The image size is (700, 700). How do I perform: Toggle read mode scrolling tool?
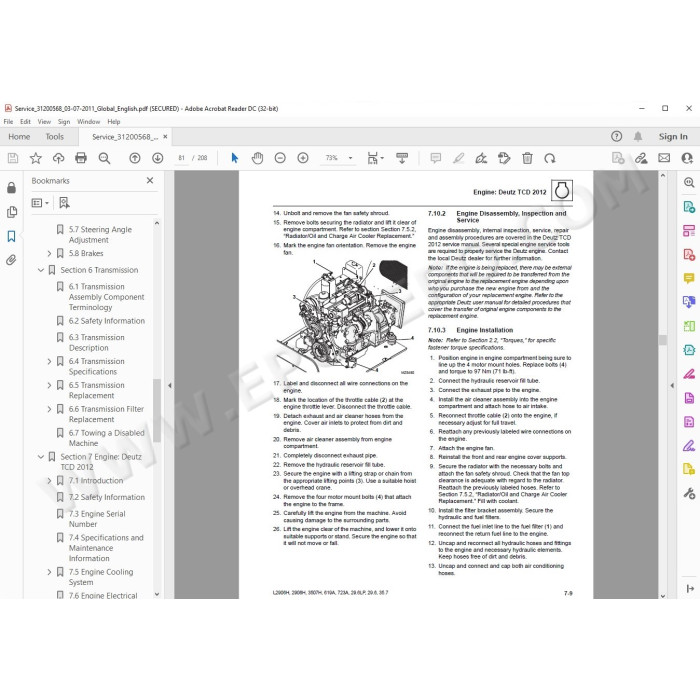[402, 158]
